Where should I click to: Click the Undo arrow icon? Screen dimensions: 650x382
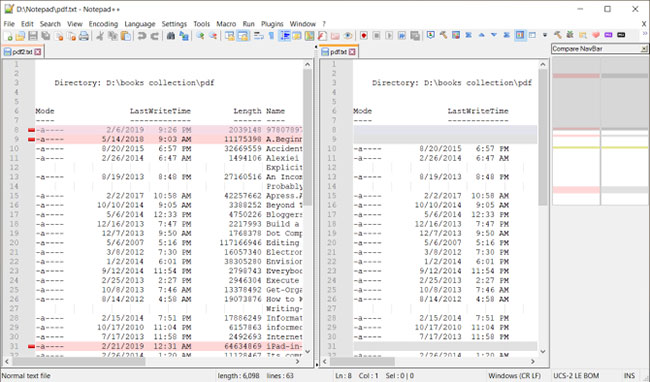click(x=142, y=36)
